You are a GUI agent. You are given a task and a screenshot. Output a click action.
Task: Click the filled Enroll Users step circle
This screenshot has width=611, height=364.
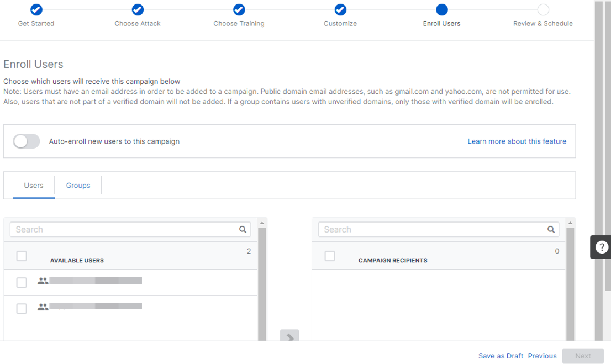pos(441,9)
